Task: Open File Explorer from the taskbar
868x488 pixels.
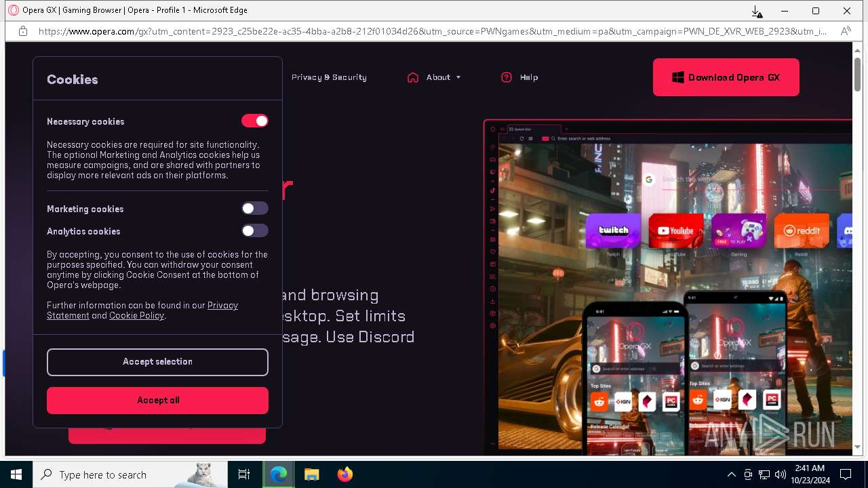Action: point(311,474)
